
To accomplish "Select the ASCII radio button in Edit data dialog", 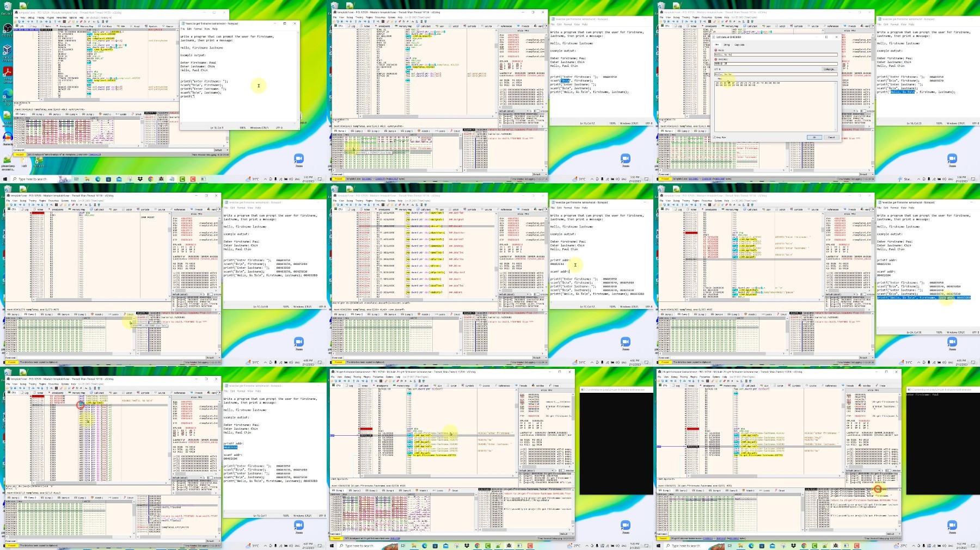I will (716, 50).
